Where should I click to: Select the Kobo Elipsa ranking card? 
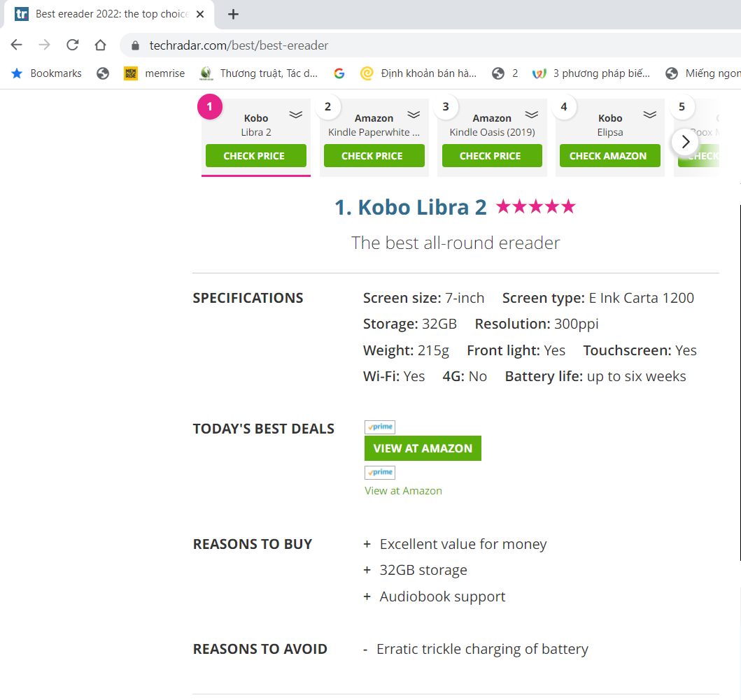(x=609, y=137)
